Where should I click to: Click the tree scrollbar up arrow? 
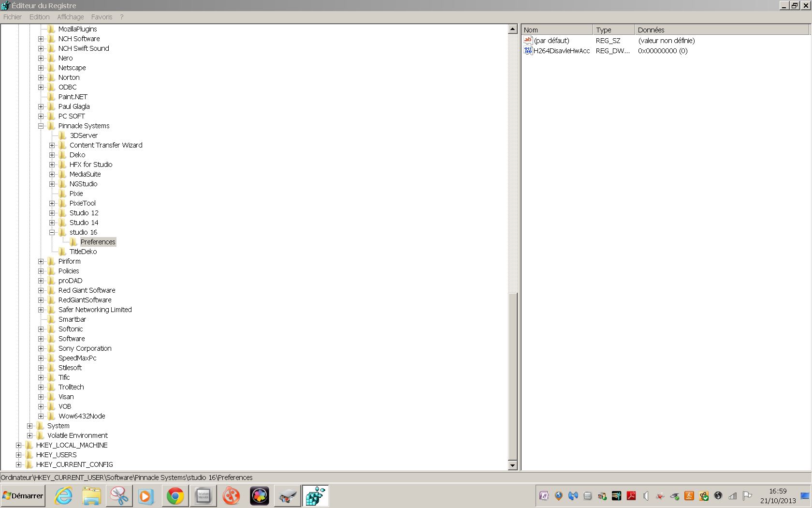click(x=513, y=29)
